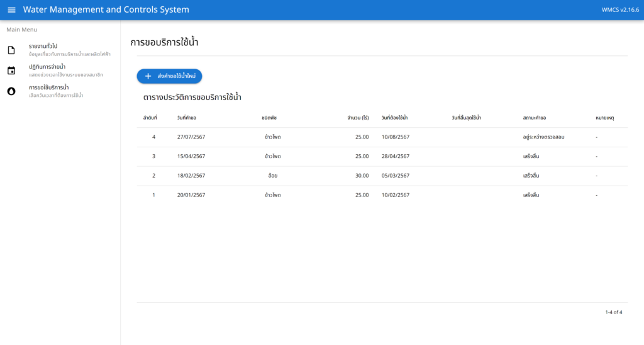Select request date 18/02/2567
The width and height of the screenshot is (644, 345).
[191, 176]
